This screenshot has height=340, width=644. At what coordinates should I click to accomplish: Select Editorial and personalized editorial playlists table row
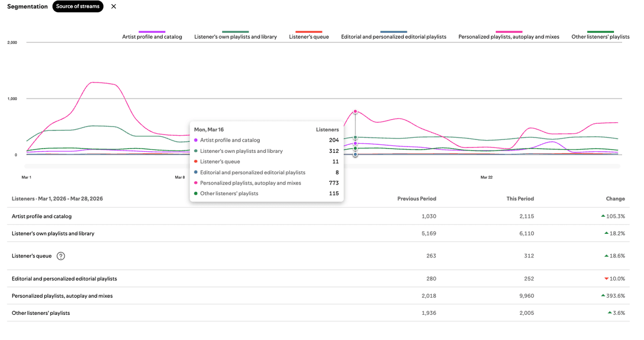[318, 278]
